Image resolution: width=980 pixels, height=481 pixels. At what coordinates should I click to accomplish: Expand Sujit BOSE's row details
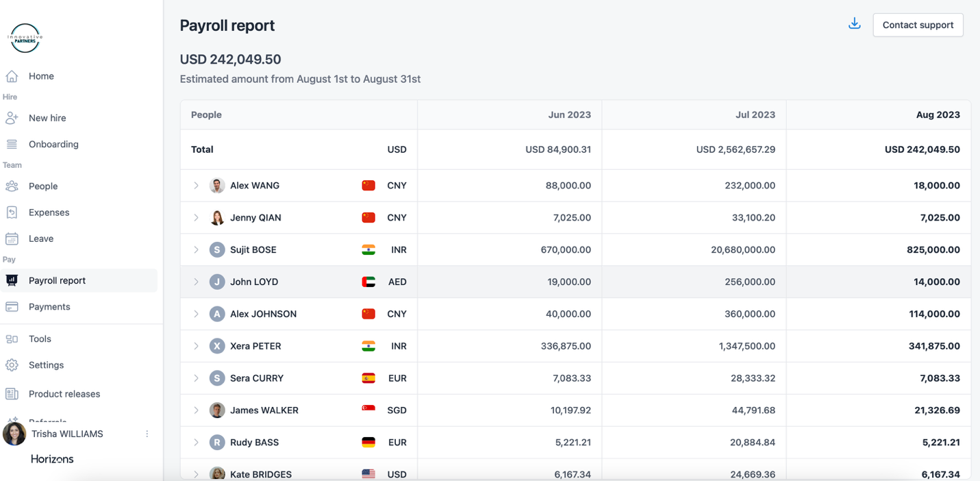click(196, 250)
